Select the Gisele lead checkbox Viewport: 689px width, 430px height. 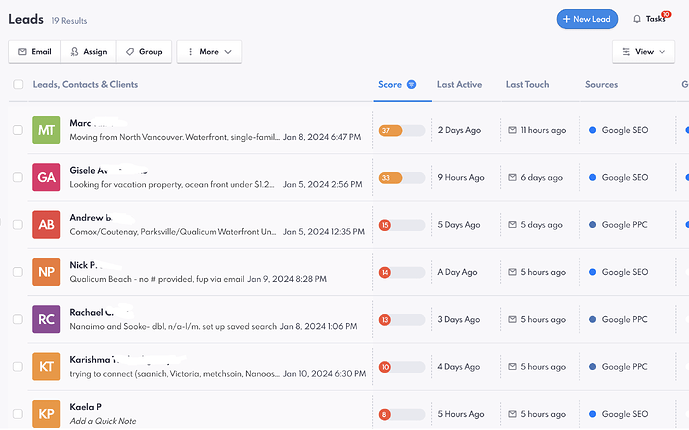pyautogui.click(x=18, y=177)
